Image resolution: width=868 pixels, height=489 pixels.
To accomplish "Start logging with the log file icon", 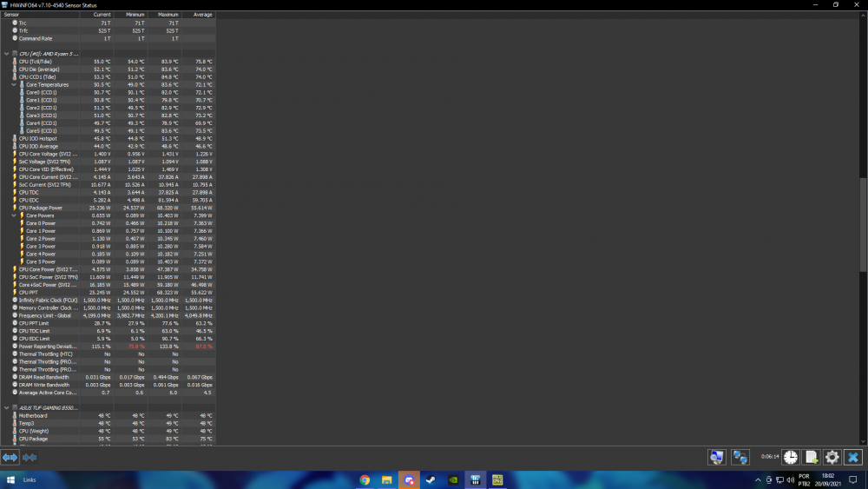I will [x=812, y=457].
